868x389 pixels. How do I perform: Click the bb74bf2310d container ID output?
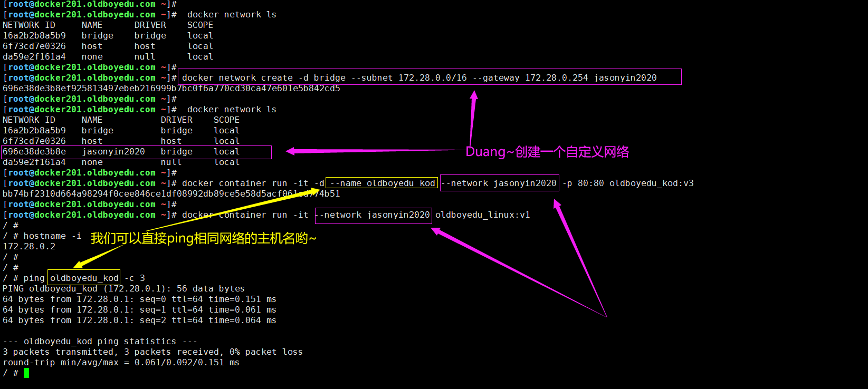pyautogui.click(x=171, y=193)
